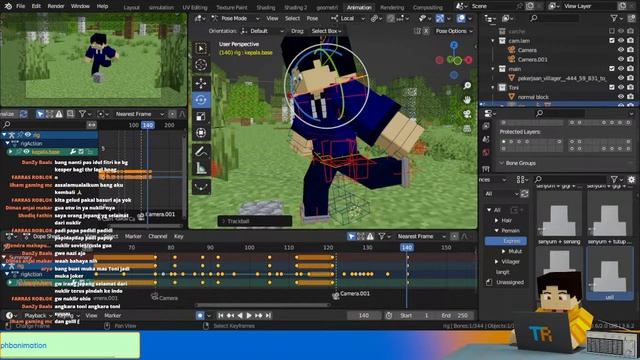Collapse the cam.lam collection
The image size is (640, 360).
pos(493,41)
